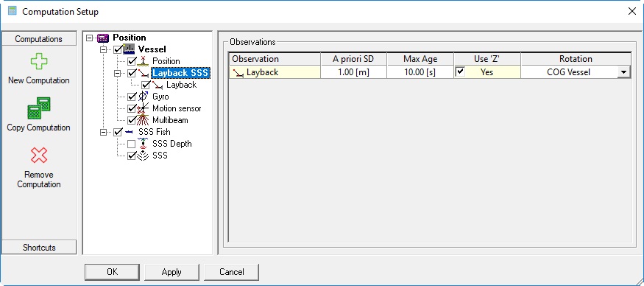Click the Max Age 10.00 field
This screenshot has height=286, width=644.
[420, 72]
